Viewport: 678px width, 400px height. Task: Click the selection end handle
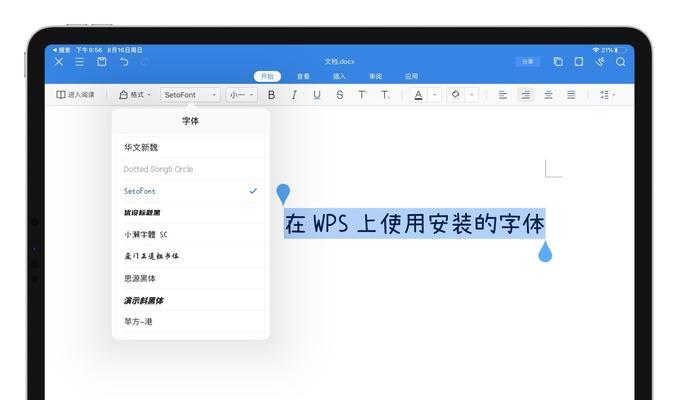pyautogui.click(x=545, y=252)
